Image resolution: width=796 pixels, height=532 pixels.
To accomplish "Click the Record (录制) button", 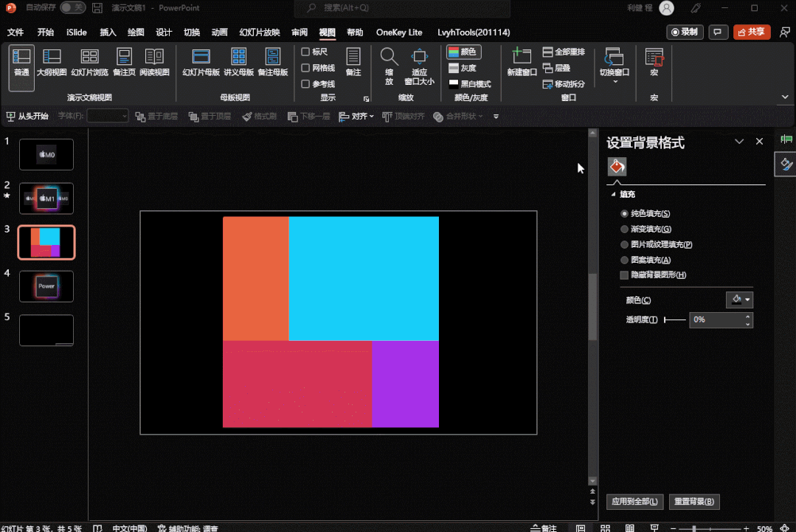I will 685,32.
